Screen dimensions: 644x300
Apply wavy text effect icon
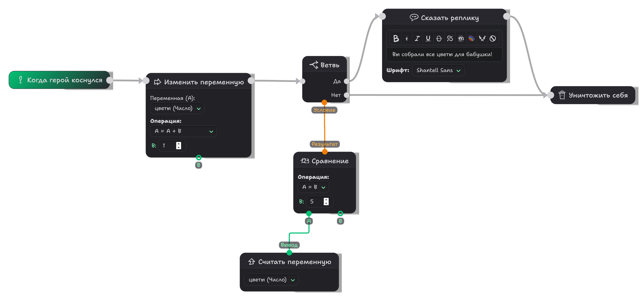coord(450,38)
